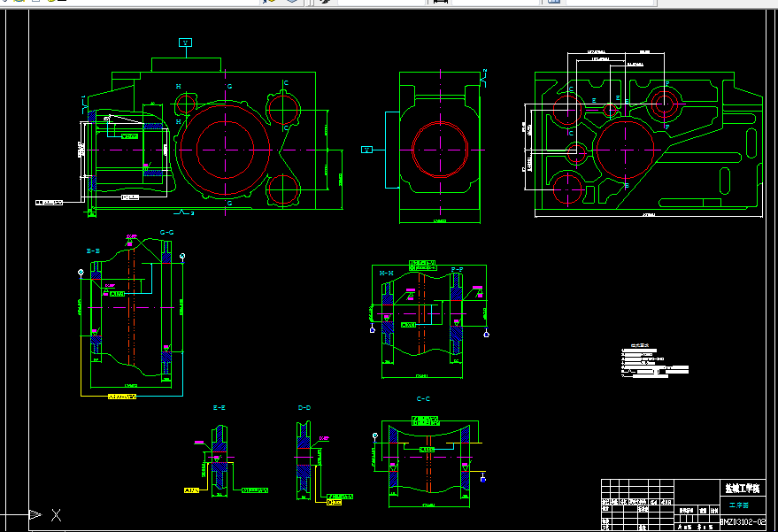Screen dimensions: 778x532
Task: Select the P-P section view label
Action: [x=457, y=269]
